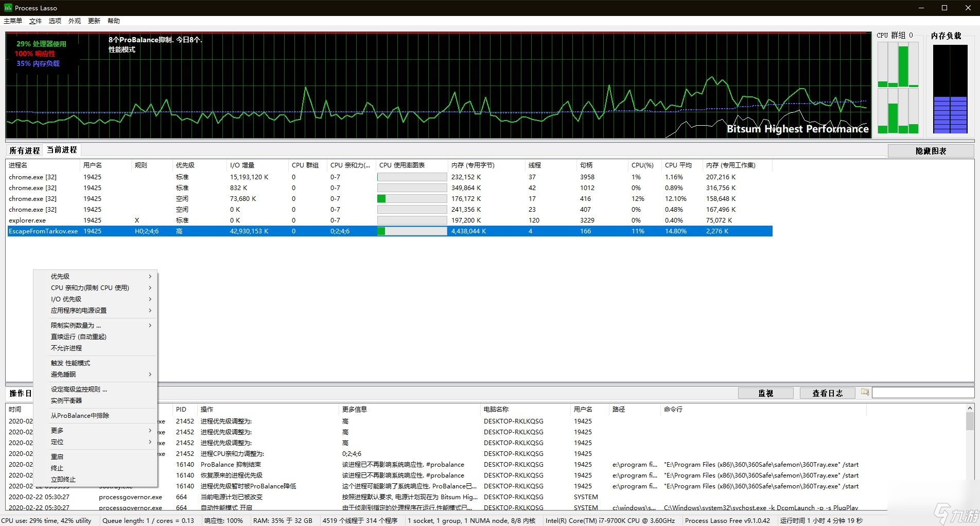Select the EscapeFromTarkov.exe process row

pyautogui.click(x=390, y=231)
